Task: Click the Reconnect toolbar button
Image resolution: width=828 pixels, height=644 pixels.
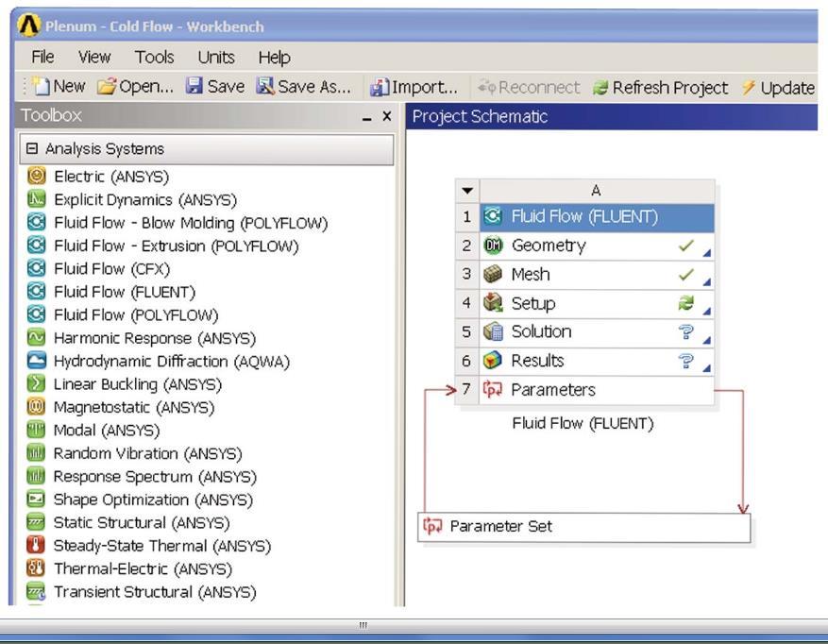Action: [x=528, y=87]
